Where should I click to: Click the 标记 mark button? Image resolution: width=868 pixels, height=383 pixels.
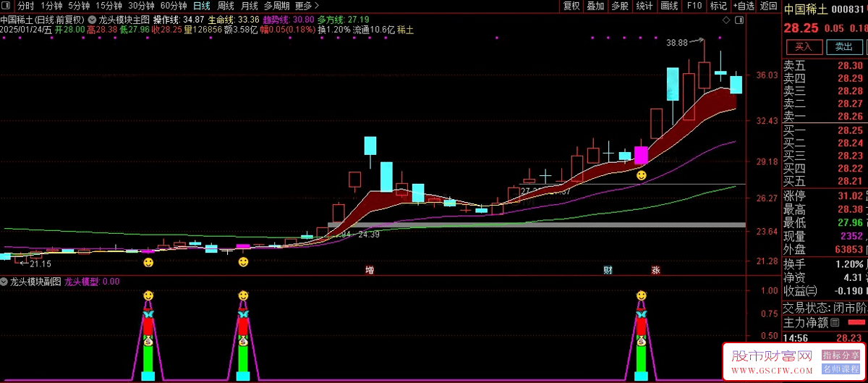tap(718, 6)
